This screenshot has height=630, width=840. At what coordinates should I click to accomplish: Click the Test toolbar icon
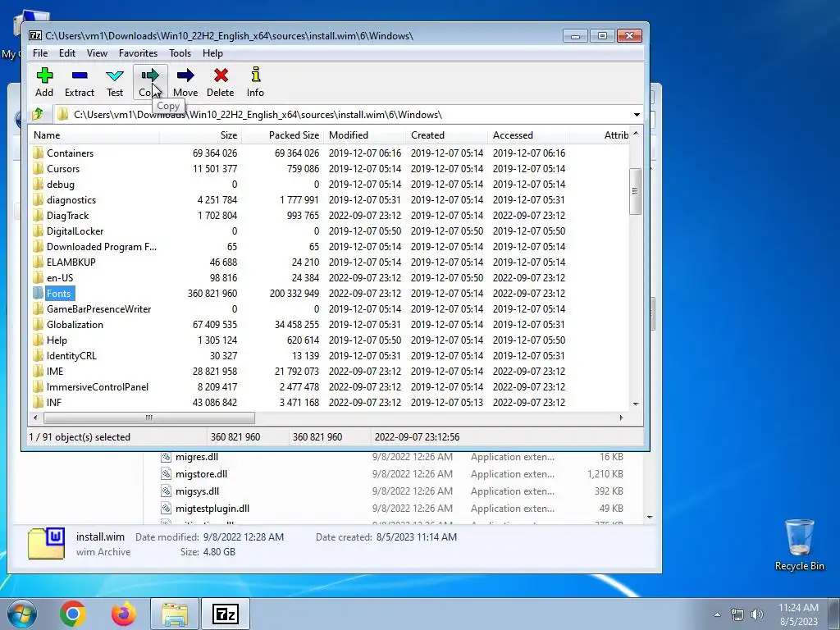point(115,82)
